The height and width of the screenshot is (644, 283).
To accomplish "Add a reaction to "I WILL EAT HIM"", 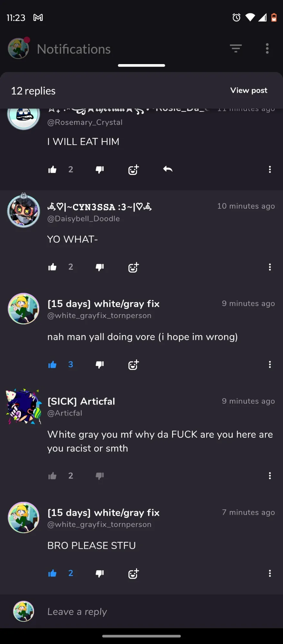I will coord(133,169).
